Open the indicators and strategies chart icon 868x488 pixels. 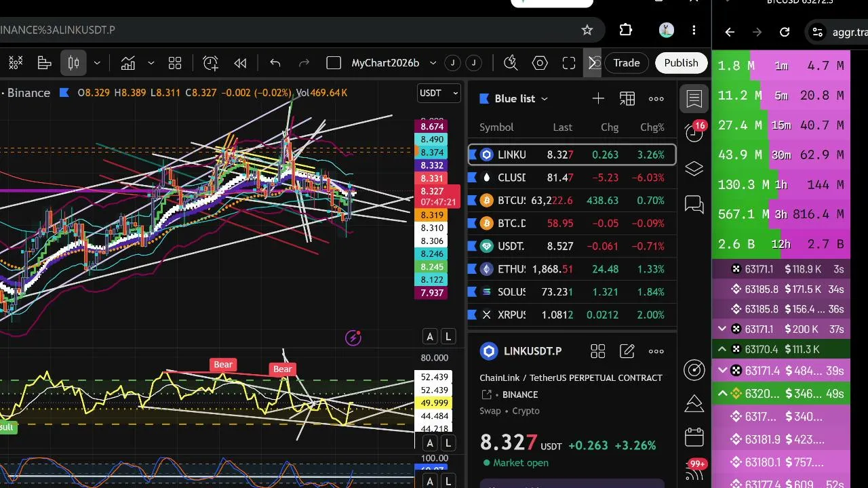[x=128, y=63]
